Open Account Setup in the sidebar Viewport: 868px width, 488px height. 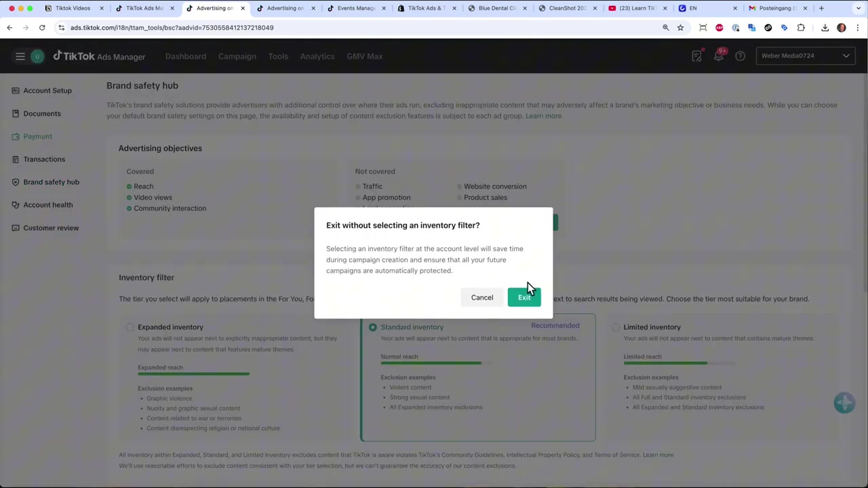coord(47,91)
